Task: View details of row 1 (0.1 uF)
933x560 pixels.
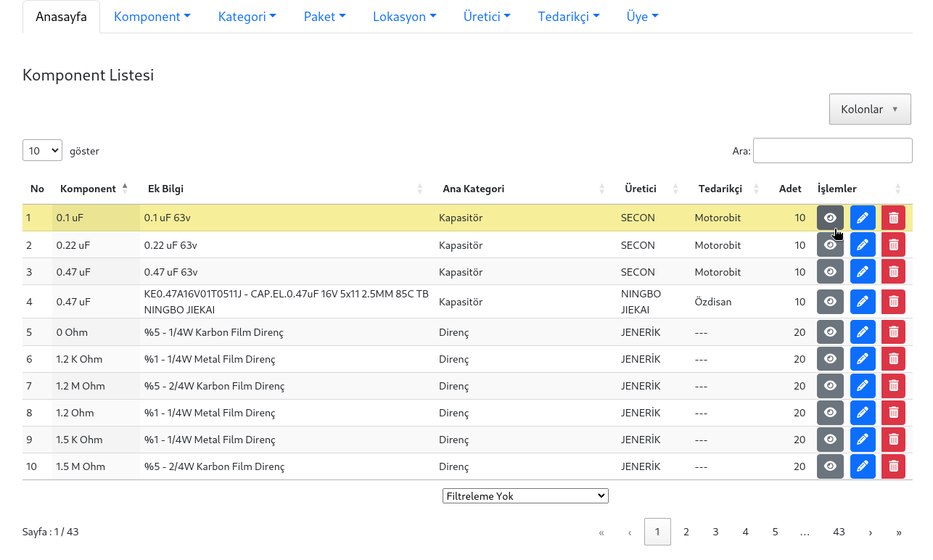Action: (x=830, y=218)
